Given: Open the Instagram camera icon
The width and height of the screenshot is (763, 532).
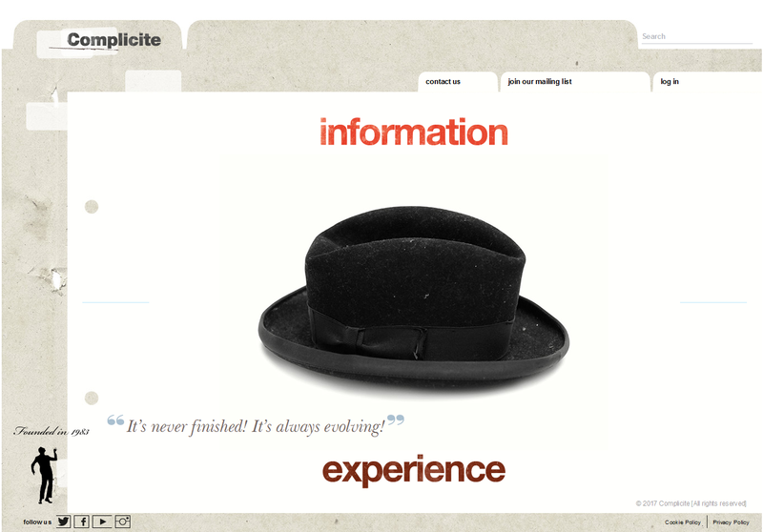Looking at the screenshot, I should click(x=123, y=522).
